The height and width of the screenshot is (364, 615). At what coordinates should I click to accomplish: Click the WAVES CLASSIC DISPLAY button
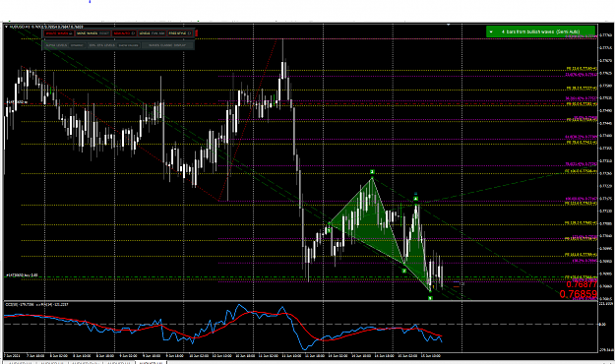[167, 45]
